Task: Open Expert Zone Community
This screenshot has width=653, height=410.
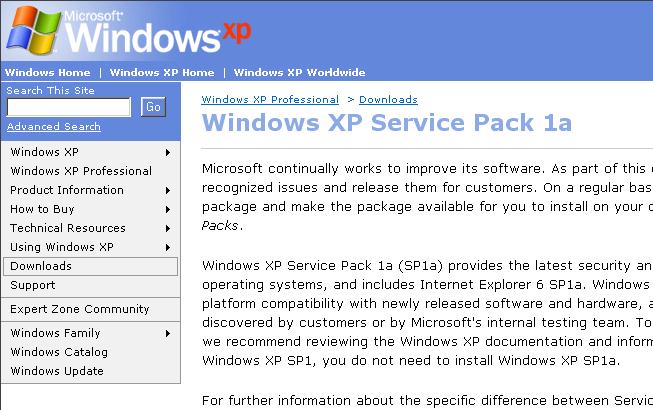Action: [x=80, y=309]
